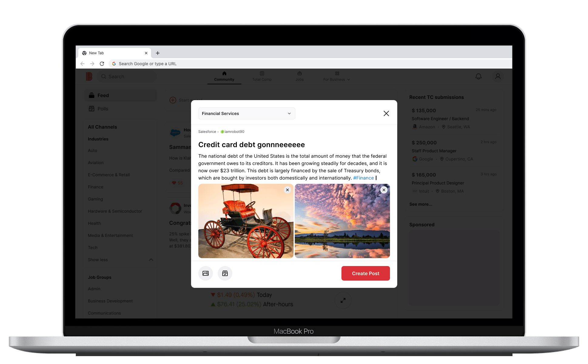Switch to the Total Comp tab
The width and height of the screenshot is (588, 364).
click(x=262, y=76)
